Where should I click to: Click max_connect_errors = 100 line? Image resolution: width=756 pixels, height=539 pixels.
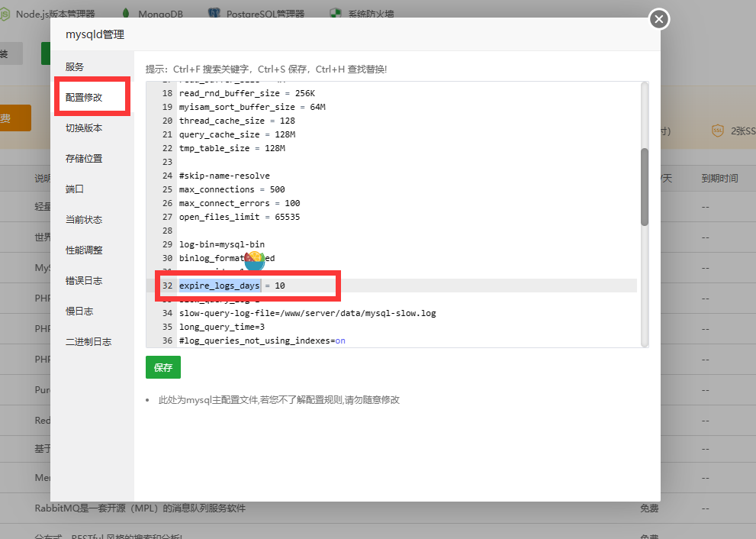tap(240, 203)
